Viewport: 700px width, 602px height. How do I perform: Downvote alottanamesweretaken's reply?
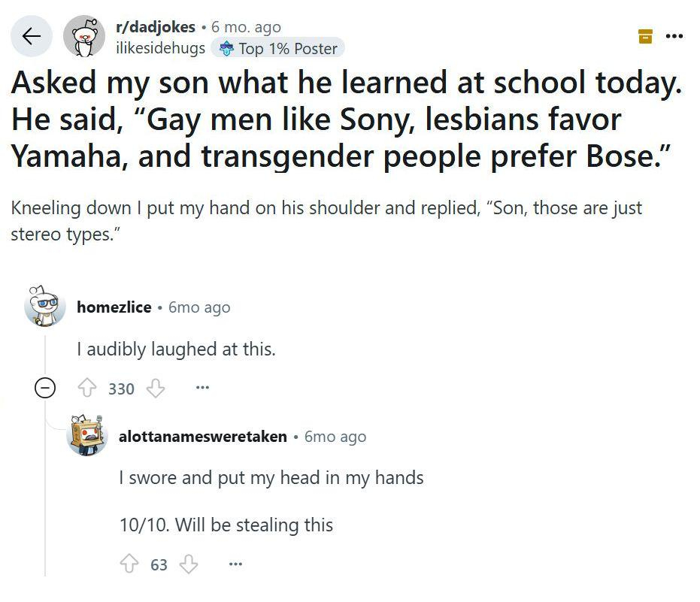[x=188, y=564]
